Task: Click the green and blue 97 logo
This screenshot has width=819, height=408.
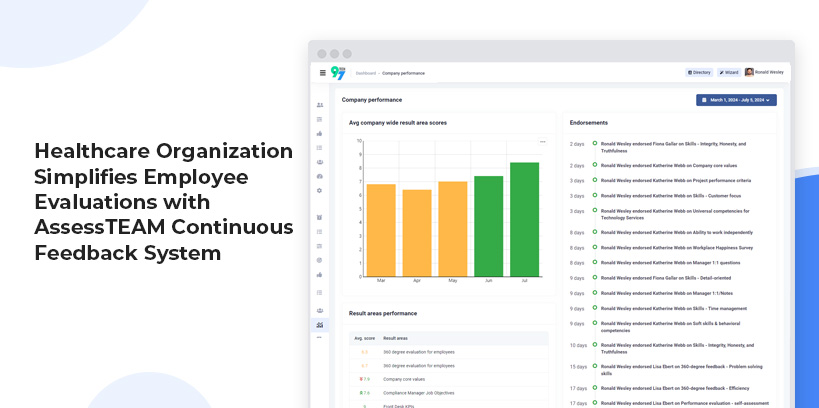Action: point(338,73)
